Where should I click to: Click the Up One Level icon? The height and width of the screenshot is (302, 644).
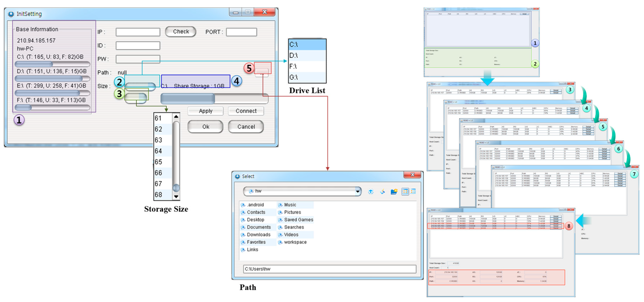[x=370, y=192]
